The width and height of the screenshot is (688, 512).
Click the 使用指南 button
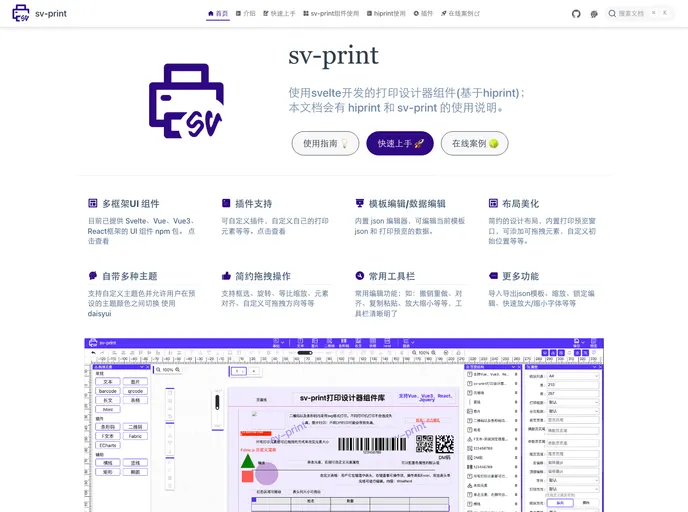coord(325,143)
